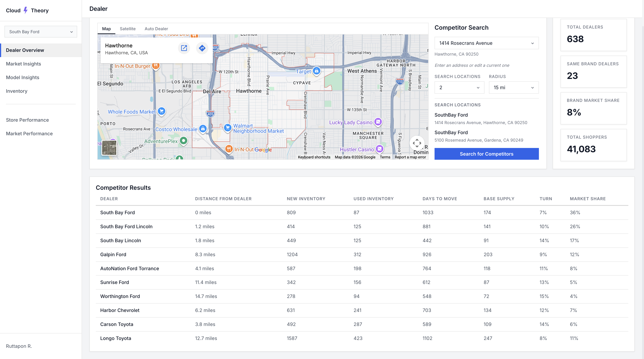Screen dimensions: 644x359
Task: Select the AutoNation Ford Torrance row
Action: point(362,268)
